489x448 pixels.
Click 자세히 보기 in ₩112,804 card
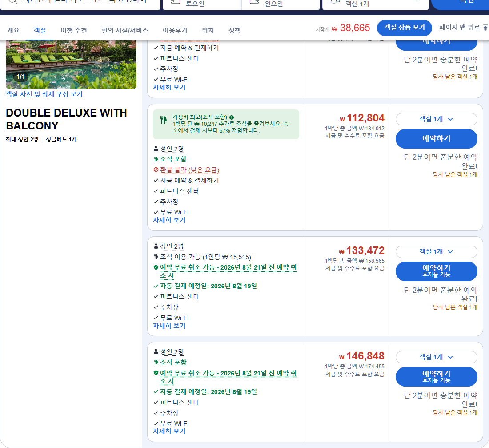pyautogui.click(x=169, y=220)
